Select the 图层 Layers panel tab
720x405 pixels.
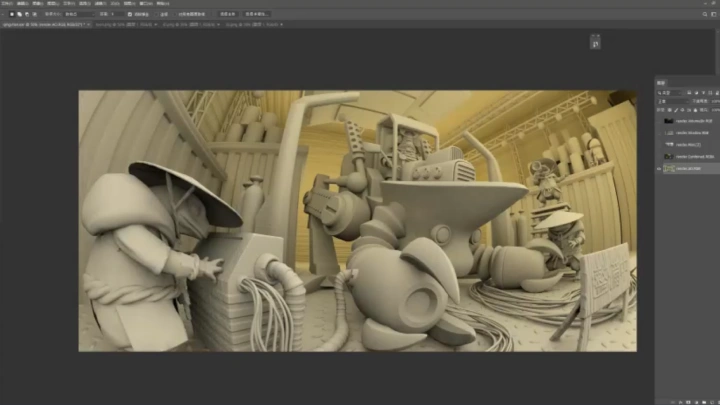click(661, 83)
